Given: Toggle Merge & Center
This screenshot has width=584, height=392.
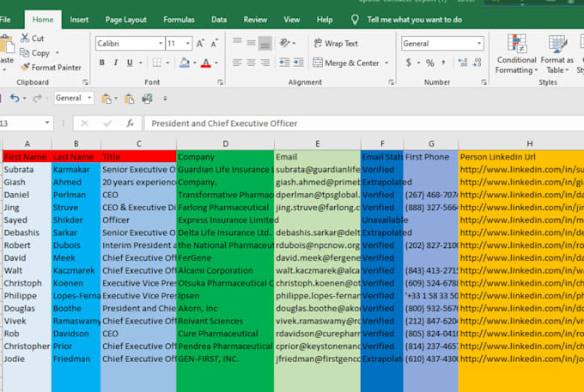Looking at the screenshot, I should click(346, 63).
